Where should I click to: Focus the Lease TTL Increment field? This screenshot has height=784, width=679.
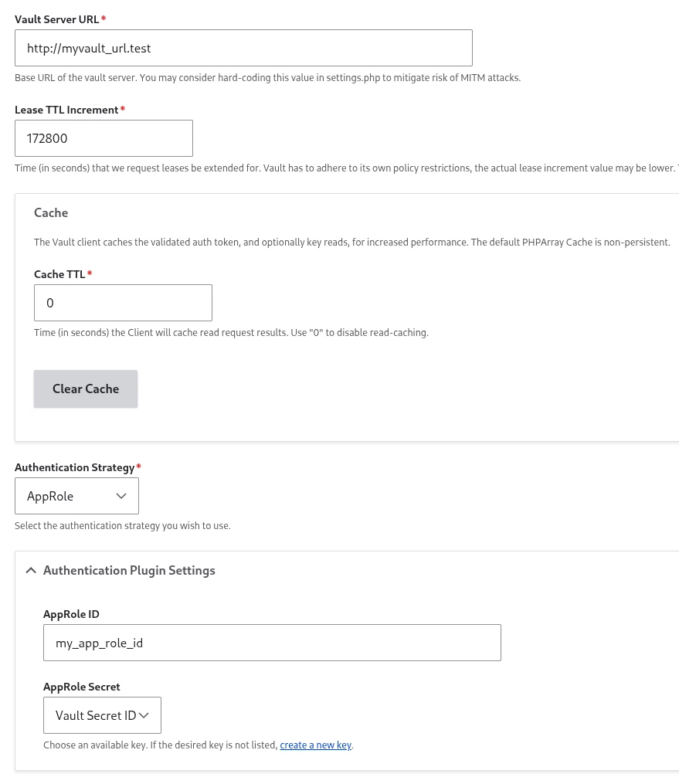tap(104, 138)
